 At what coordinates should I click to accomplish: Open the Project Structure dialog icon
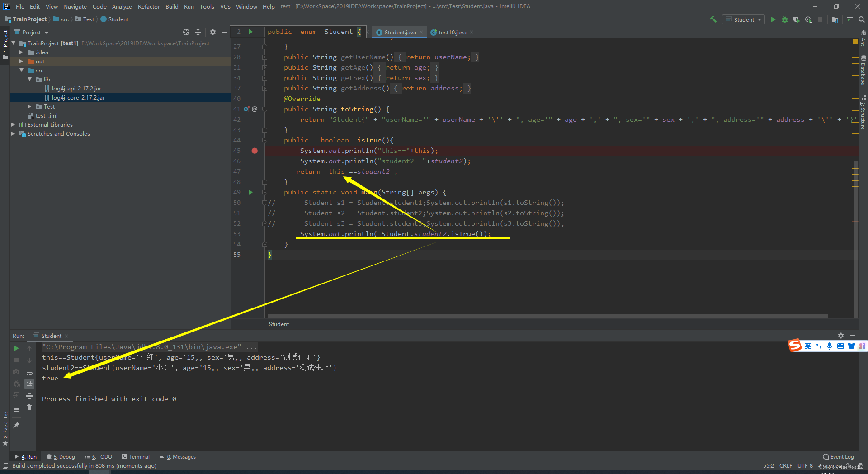(x=835, y=19)
